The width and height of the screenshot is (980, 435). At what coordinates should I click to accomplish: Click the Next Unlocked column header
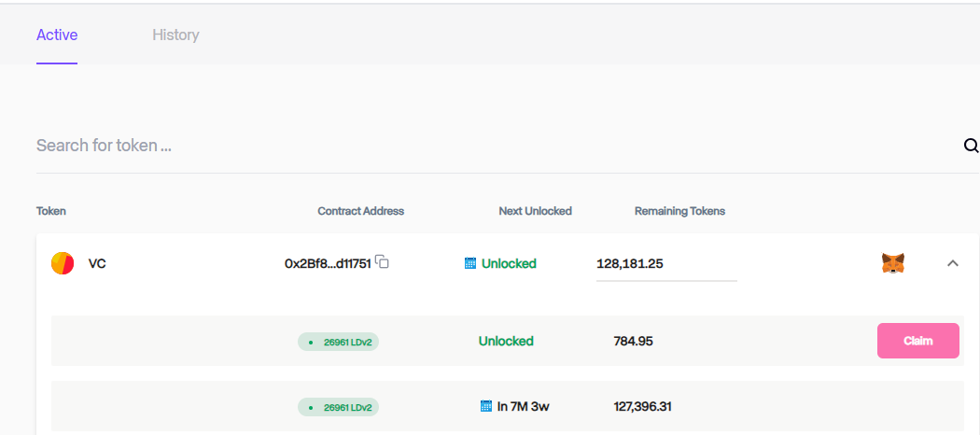(x=535, y=211)
